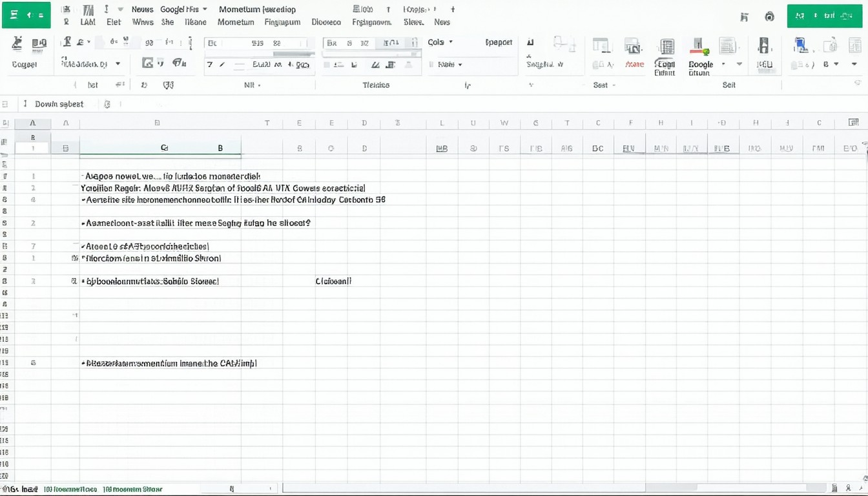Click the green app menu button at top-left
The width and height of the screenshot is (868, 496).
pos(26,15)
